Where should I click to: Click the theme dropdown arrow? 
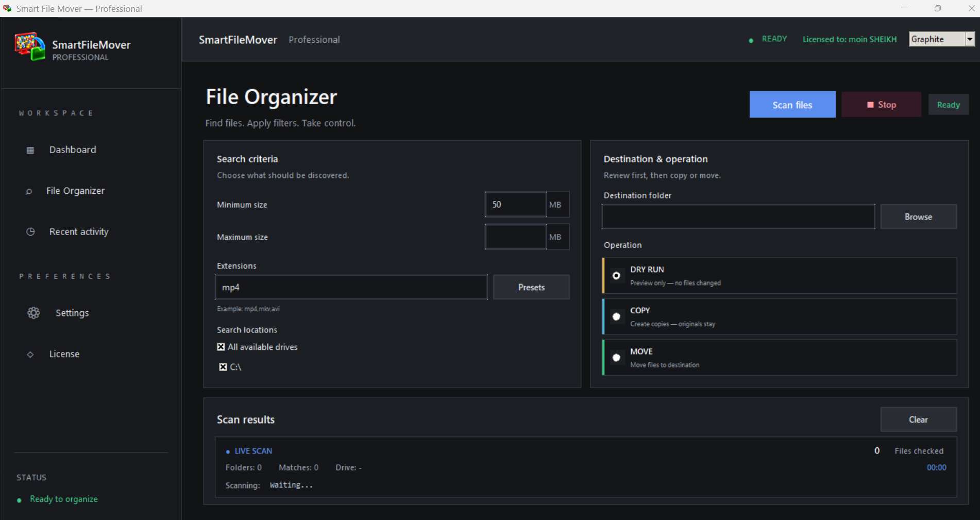point(970,39)
